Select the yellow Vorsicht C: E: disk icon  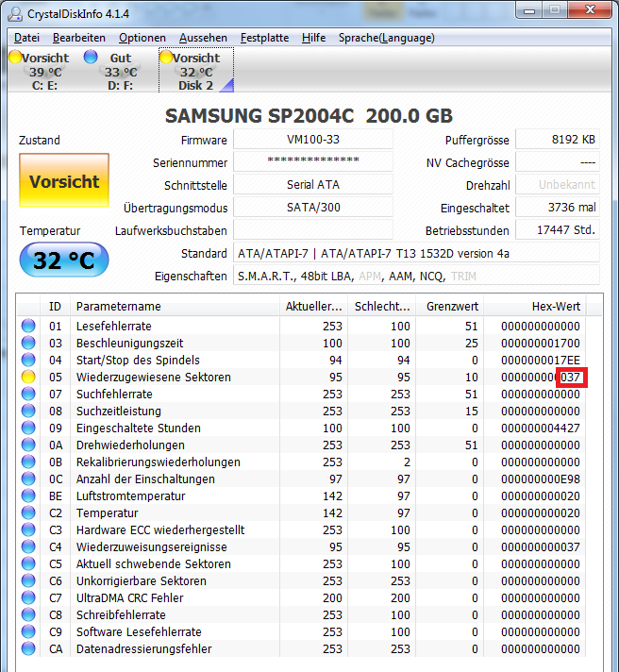click(15, 57)
